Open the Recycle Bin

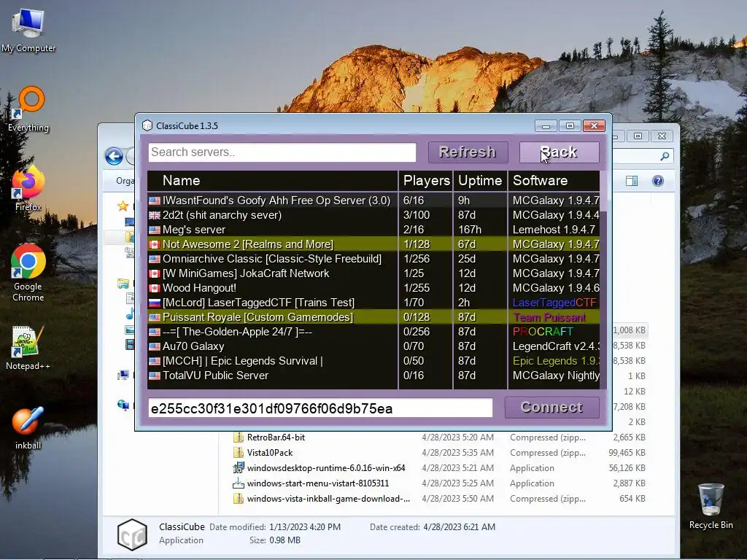pyautogui.click(x=711, y=506)
